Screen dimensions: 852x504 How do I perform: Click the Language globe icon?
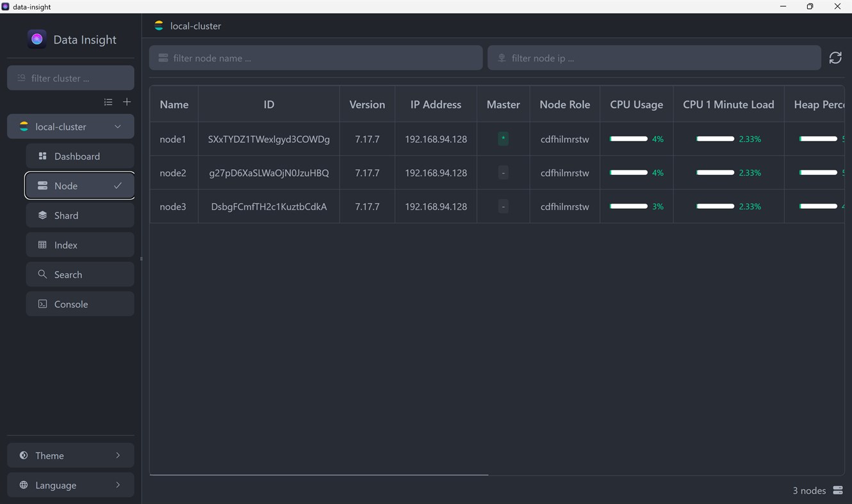coord(24,485)
